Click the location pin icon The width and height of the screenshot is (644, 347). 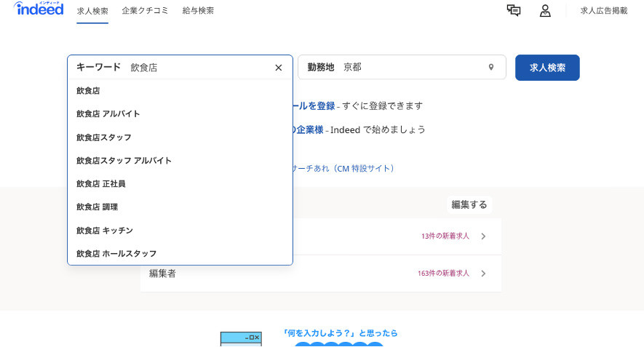tap(491, 68)
